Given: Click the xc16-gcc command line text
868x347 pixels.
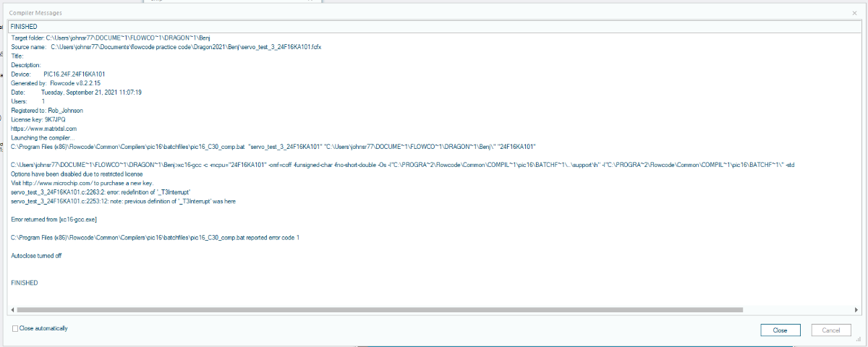Looking at the screenshot, I should [403, 166].
